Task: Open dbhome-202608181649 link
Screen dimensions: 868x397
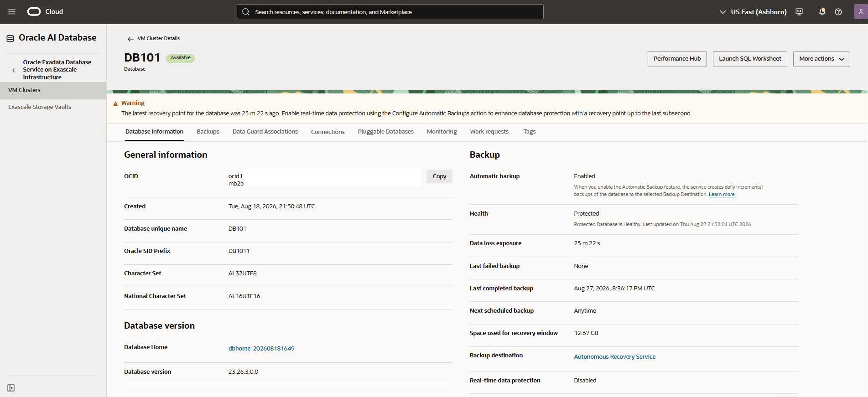Action: [261, 348]
